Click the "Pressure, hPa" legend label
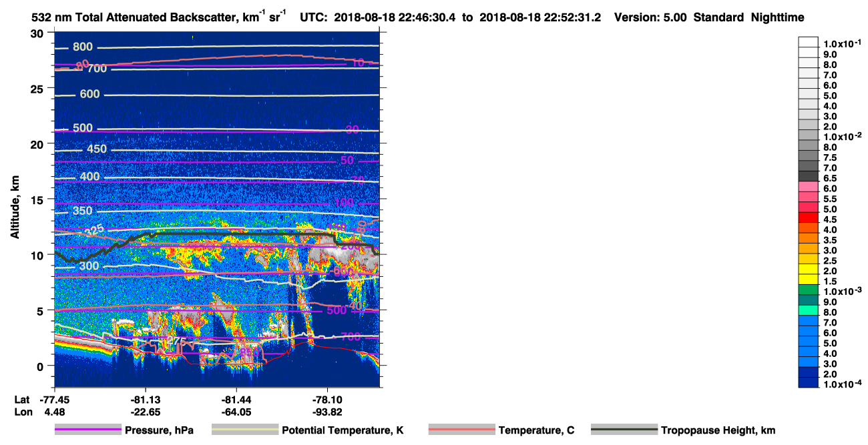This screenshot has width=868, height=445. point(159,430)
